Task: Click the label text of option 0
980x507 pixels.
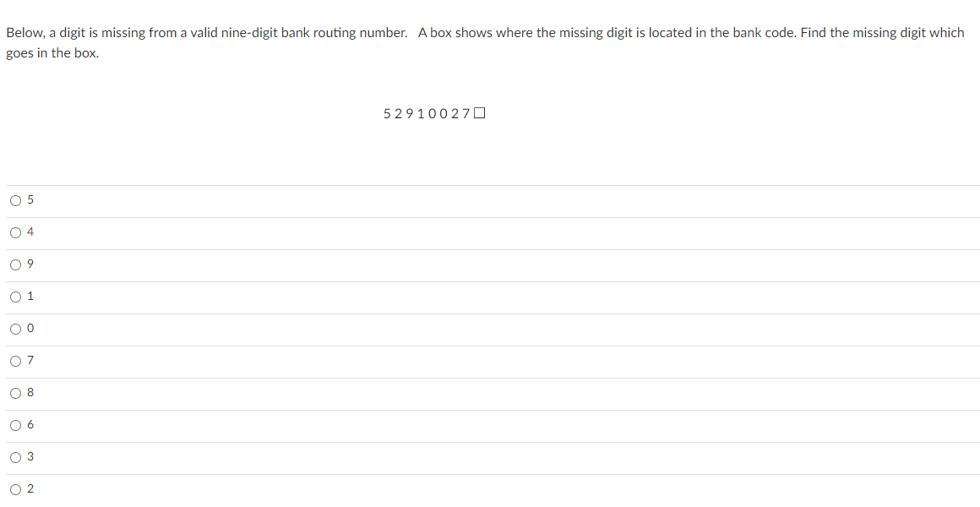Action: 30,328
